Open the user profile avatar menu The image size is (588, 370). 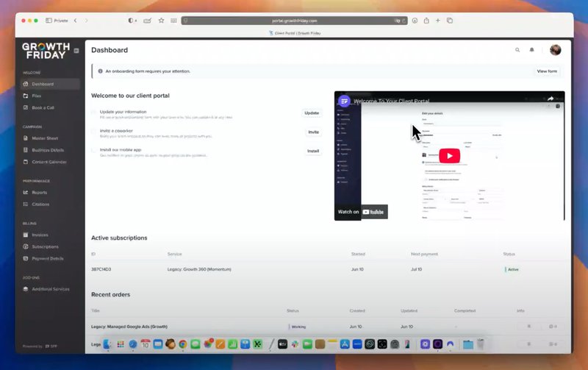(x=556, y=50)
